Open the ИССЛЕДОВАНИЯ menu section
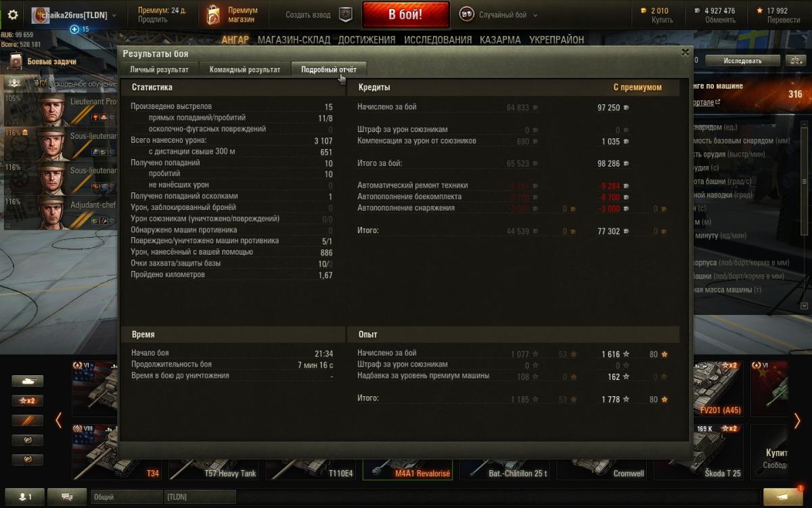Viewport: 812px width, 508px height. [438, 40]
